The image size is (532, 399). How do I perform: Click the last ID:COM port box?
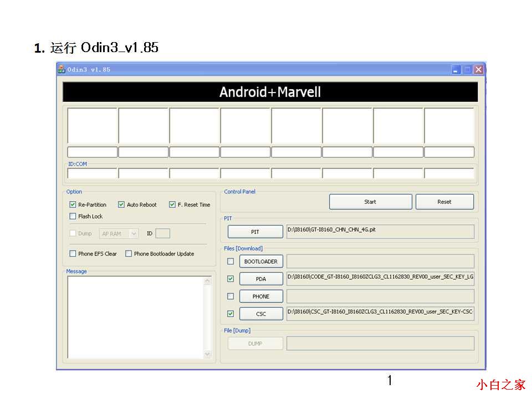click(x=449, y=173)
